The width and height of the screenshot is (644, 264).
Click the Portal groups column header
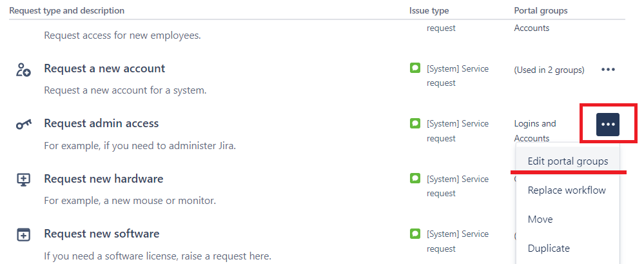coord(540,11)
